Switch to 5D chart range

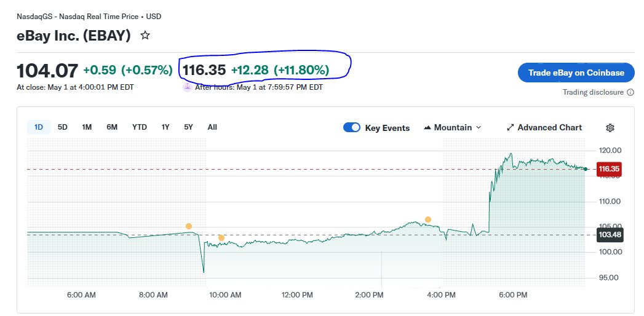[62, 127]
